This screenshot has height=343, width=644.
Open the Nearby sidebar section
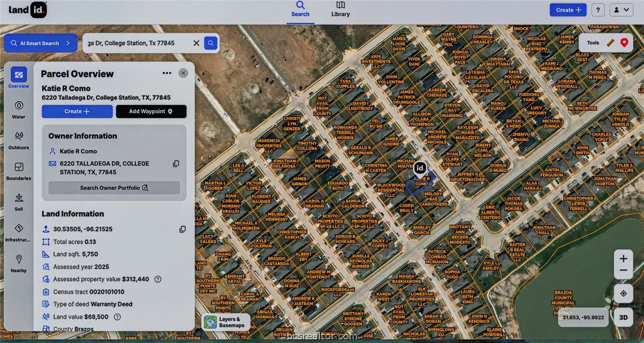point(19,263)
